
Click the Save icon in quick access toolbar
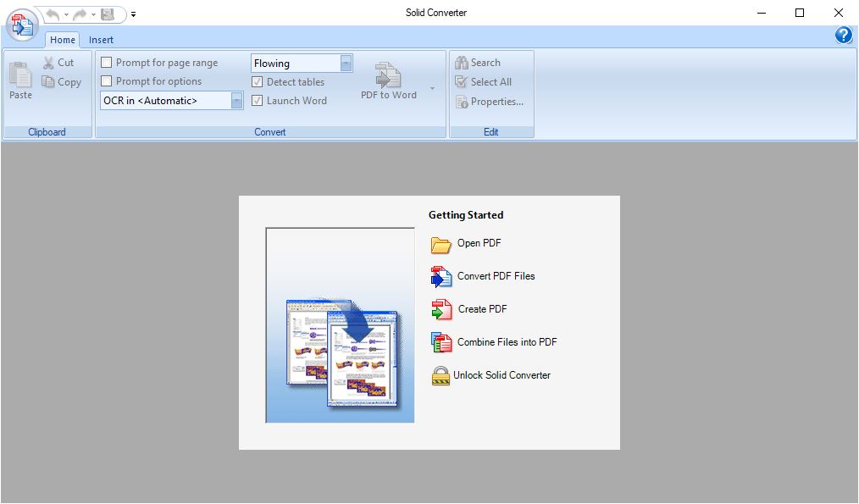pos(108,14)
